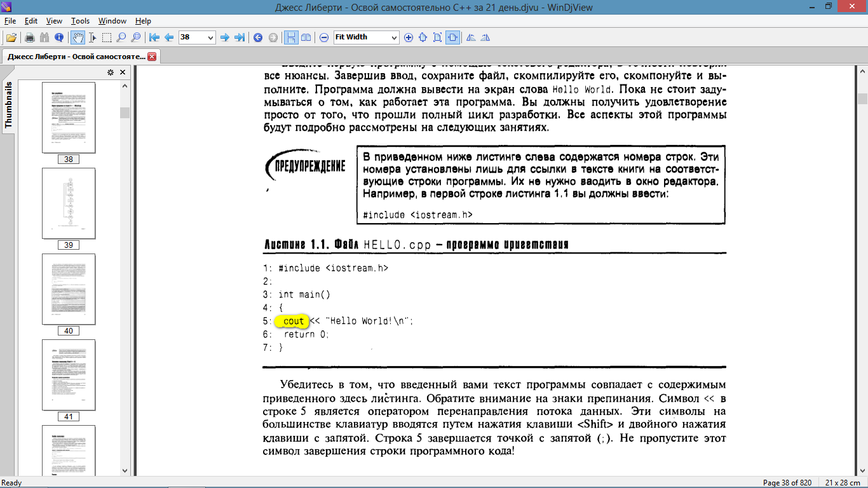This screenshot has width=868, height=488.
Task: Go to the previous page
Action: (x=169, y=37)
